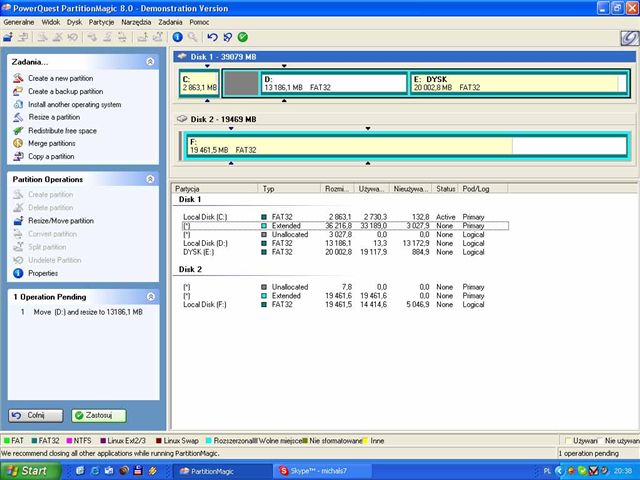The height and width of the screenshot is (480, 640).
Task: Click the Używany legend swatch
Action: (568, 441)
